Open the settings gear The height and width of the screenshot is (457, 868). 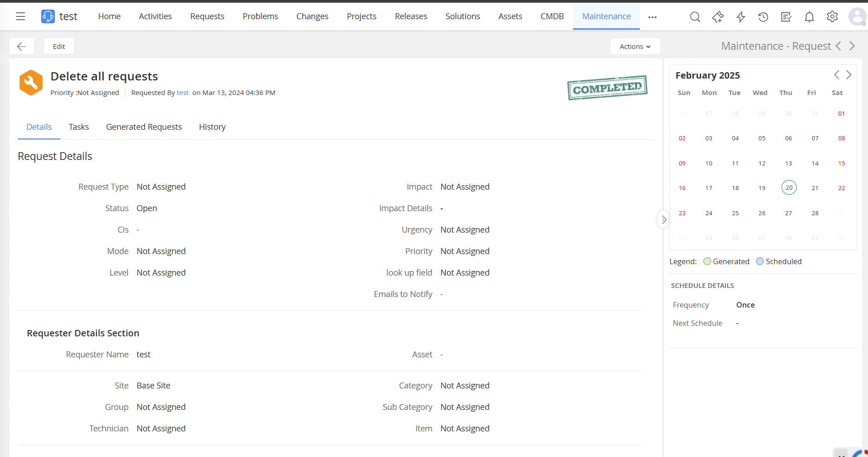832,16
